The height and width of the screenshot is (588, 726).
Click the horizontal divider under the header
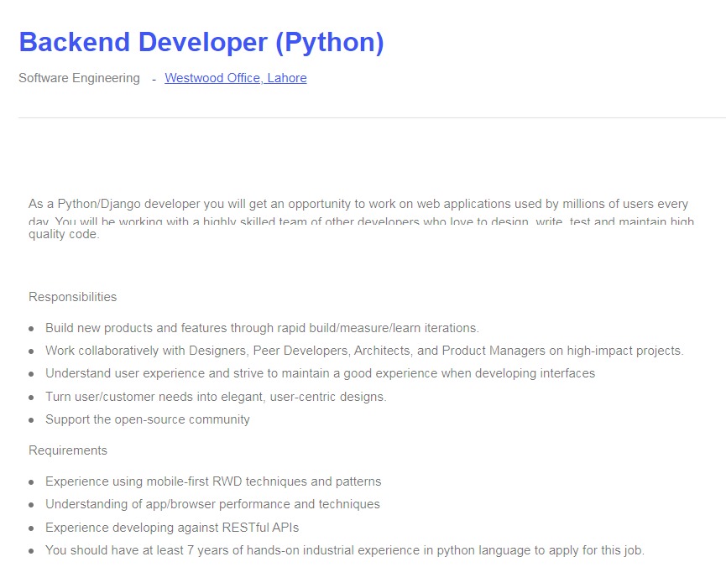[x=369, y=118]
